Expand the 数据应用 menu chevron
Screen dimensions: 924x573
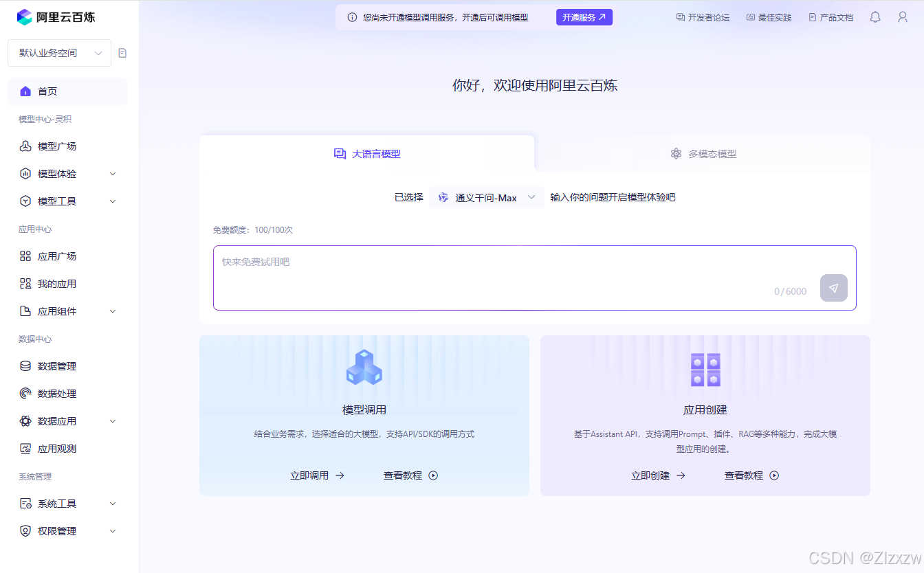pos(113,421)
